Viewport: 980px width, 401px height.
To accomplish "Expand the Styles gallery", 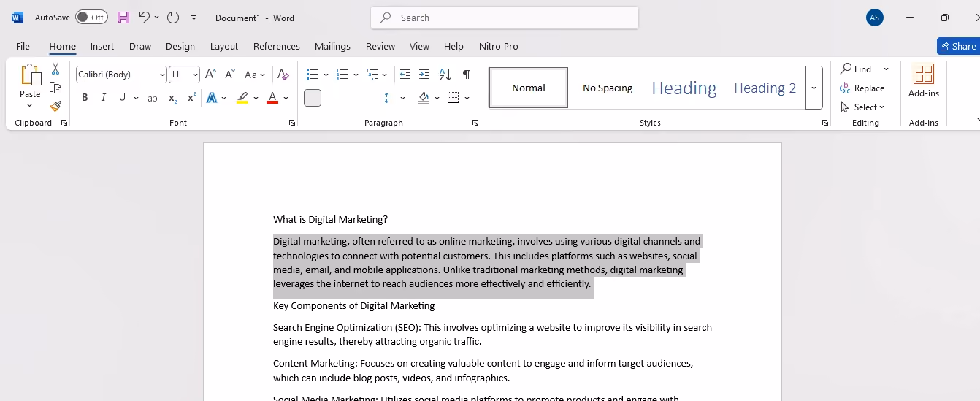I will tap(814, 88).
